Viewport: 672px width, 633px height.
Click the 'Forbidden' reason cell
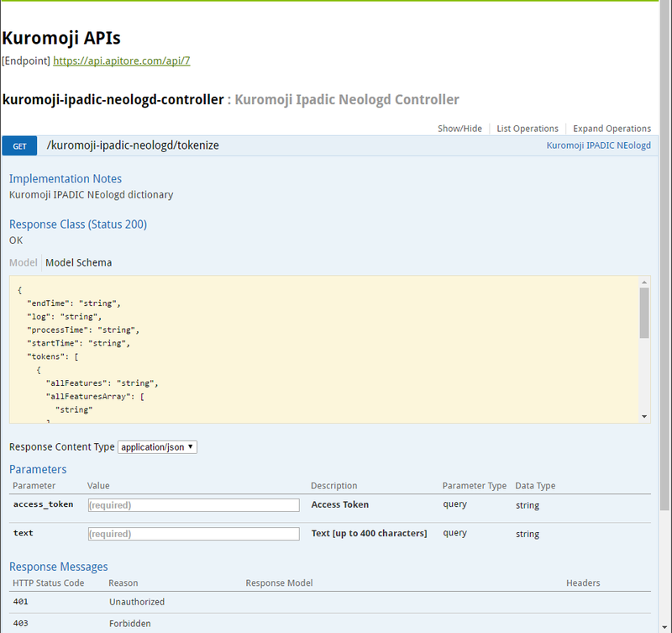point(130,623)
